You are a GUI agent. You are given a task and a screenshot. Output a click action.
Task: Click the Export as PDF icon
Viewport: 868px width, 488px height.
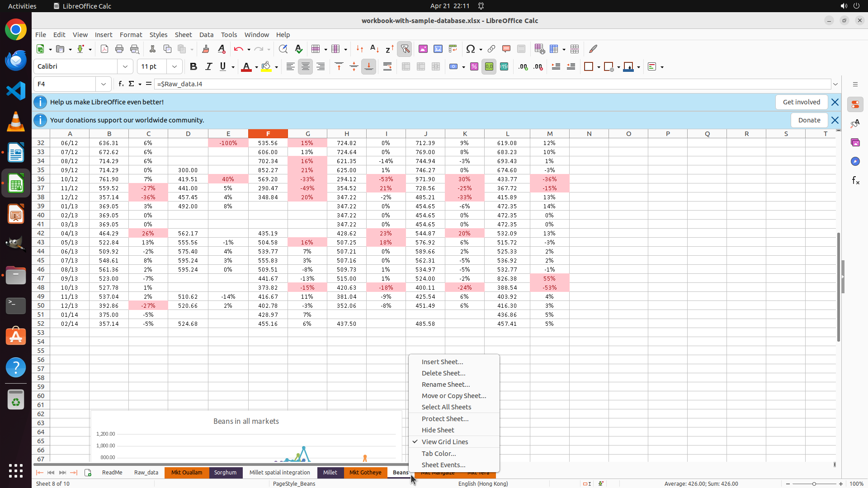coord(104,49)
